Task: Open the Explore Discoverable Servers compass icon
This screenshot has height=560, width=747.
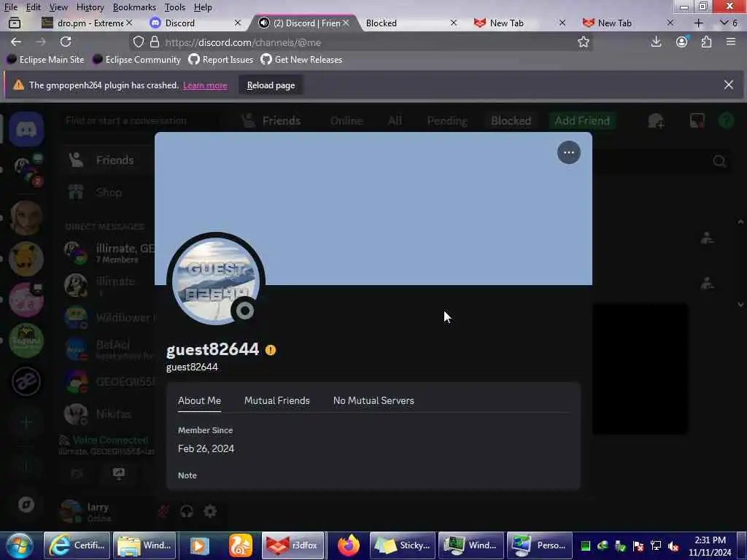Action: [26, 505]
